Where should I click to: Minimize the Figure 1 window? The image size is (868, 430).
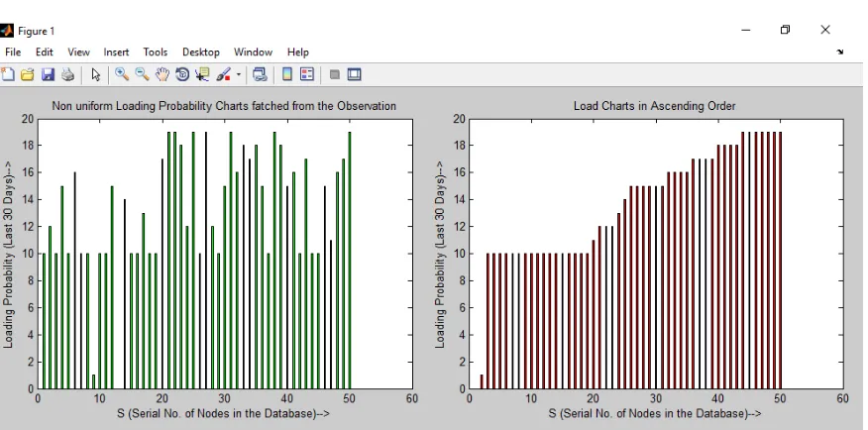pyautogui.click(x=746, y=30)
